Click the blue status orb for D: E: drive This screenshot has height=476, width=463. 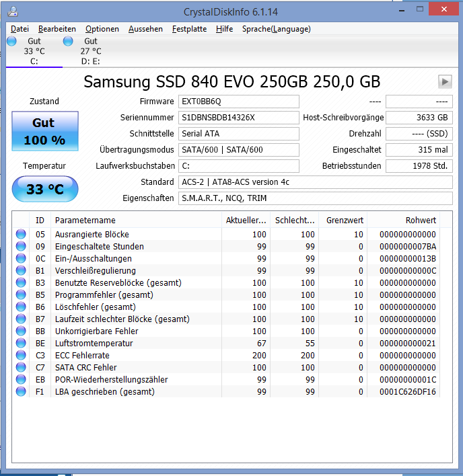click(68, 41)
